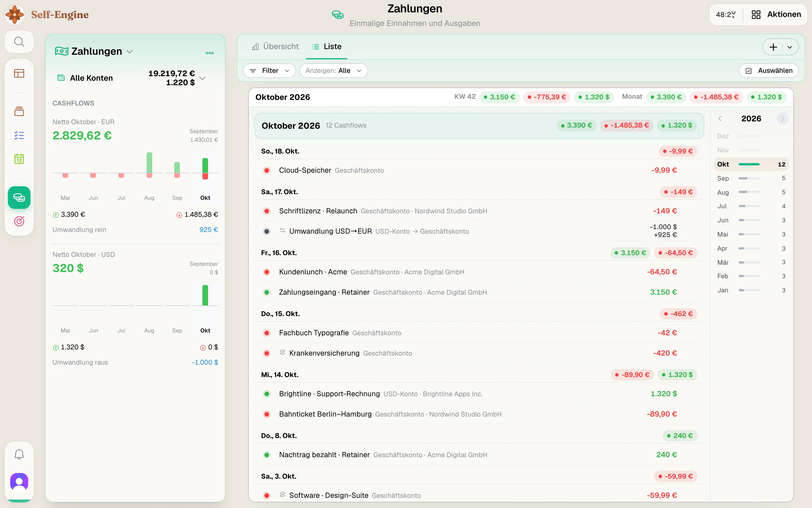The width and height of the screenshot is (812, 508).
Task: Select Sep in the month list
Action: (751, 178)
